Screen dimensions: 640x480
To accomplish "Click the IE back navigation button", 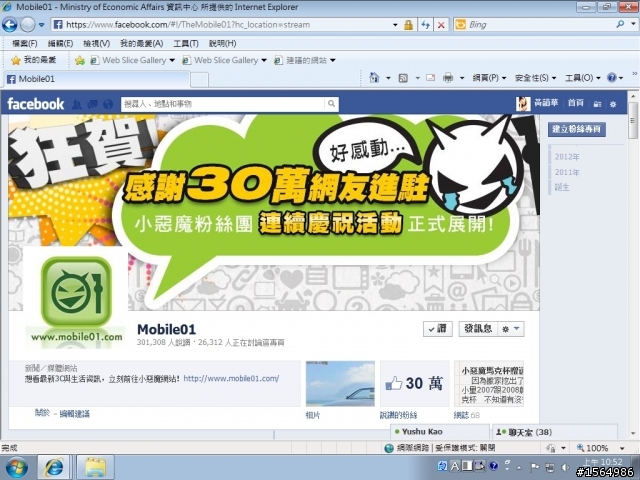I will 10,25.
